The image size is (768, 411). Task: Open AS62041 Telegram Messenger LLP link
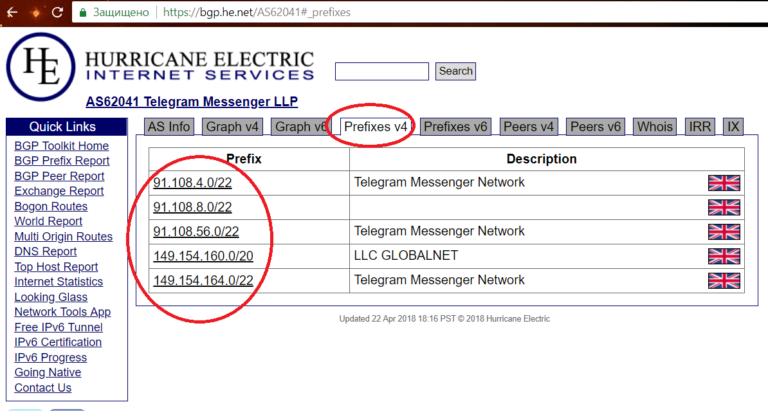(x=192, y=102)
